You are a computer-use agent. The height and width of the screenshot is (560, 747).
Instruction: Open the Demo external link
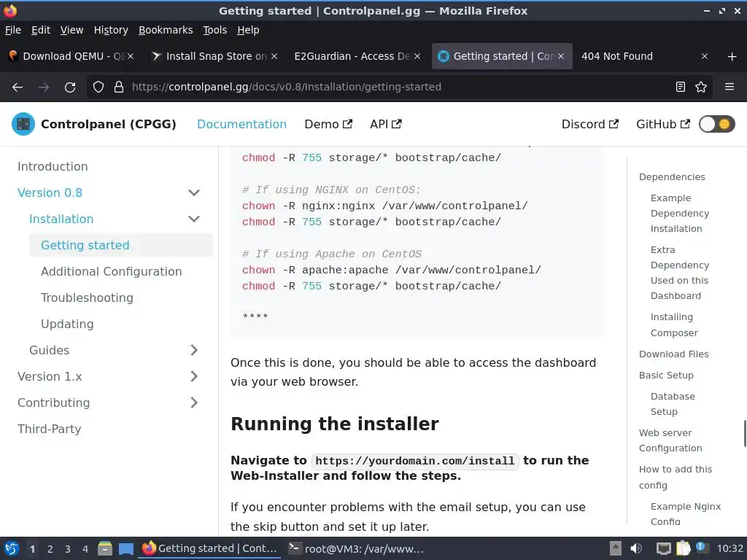[329, 124]
